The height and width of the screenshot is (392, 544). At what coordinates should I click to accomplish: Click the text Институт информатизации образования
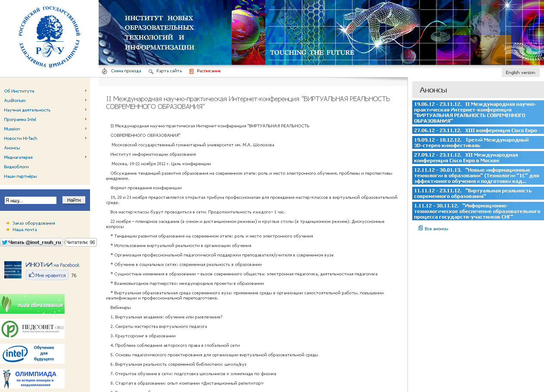(x=153, y=154)
